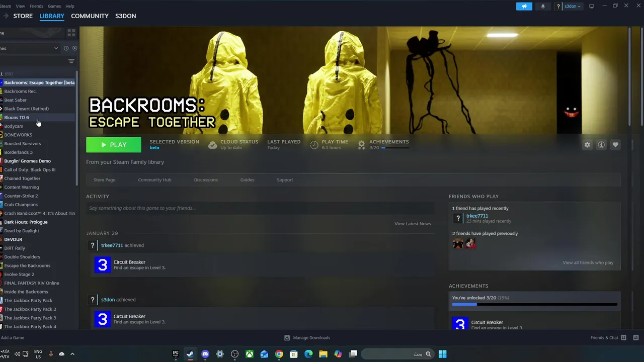This screenshot has height=362, width=644.
Task: Open the library advanced filter icon
Action: (71, 61)
